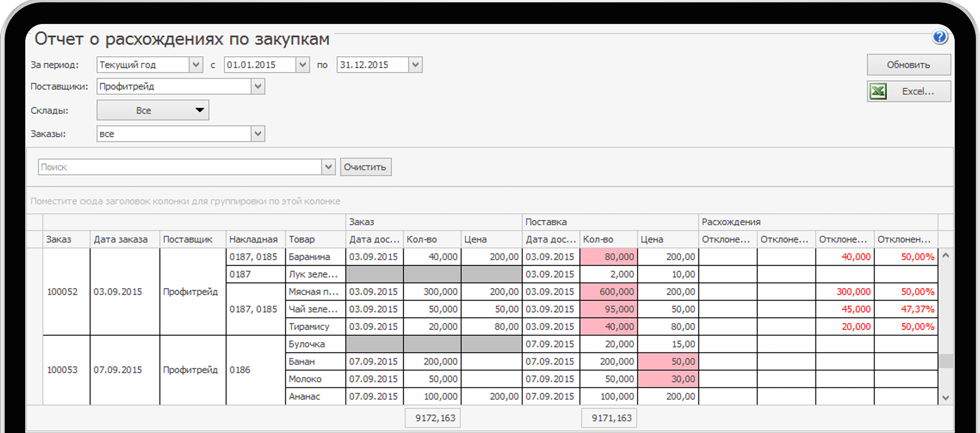Click the Excel export icon
This screenshot has width=980, height=433.
point(878,91)
